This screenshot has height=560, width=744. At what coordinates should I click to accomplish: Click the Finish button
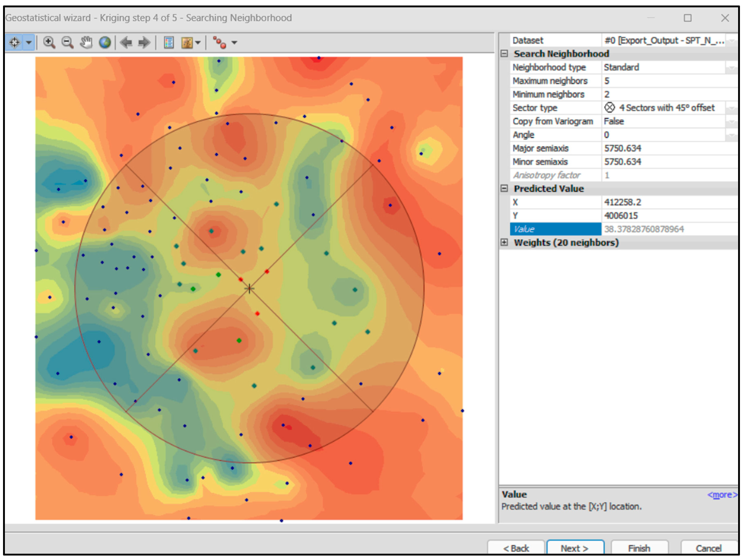(x=639, y=548)
